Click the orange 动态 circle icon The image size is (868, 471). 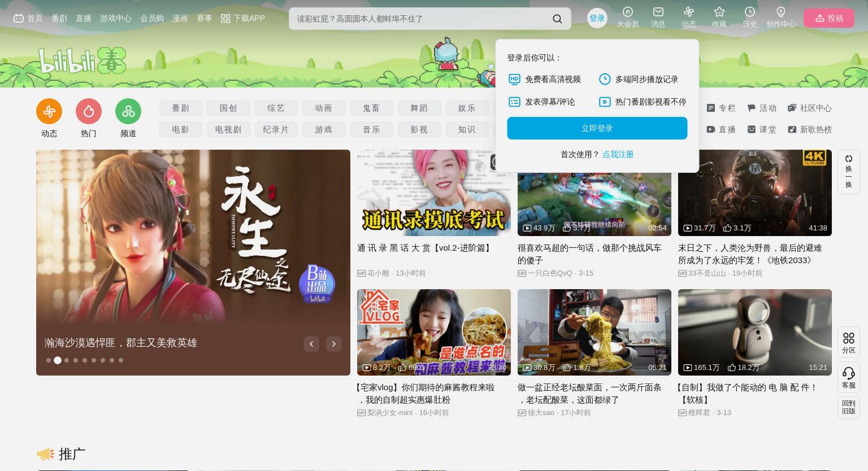tap(49, 111)
